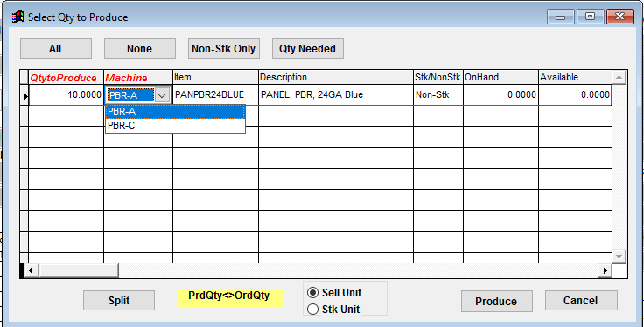Maximize the Select Qty to Produce window
This screenshot has width=644, height=327.
pyautogui.click(x=591, y=17)
